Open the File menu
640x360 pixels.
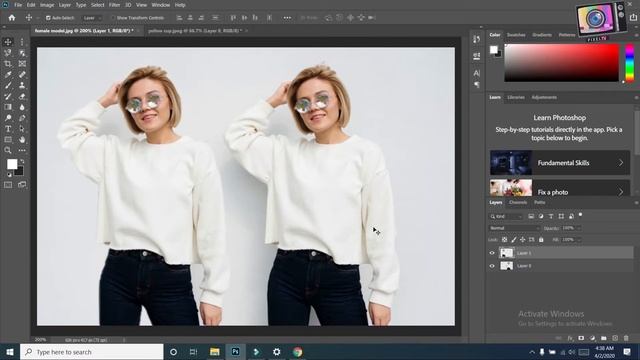(x=18, y=5)
